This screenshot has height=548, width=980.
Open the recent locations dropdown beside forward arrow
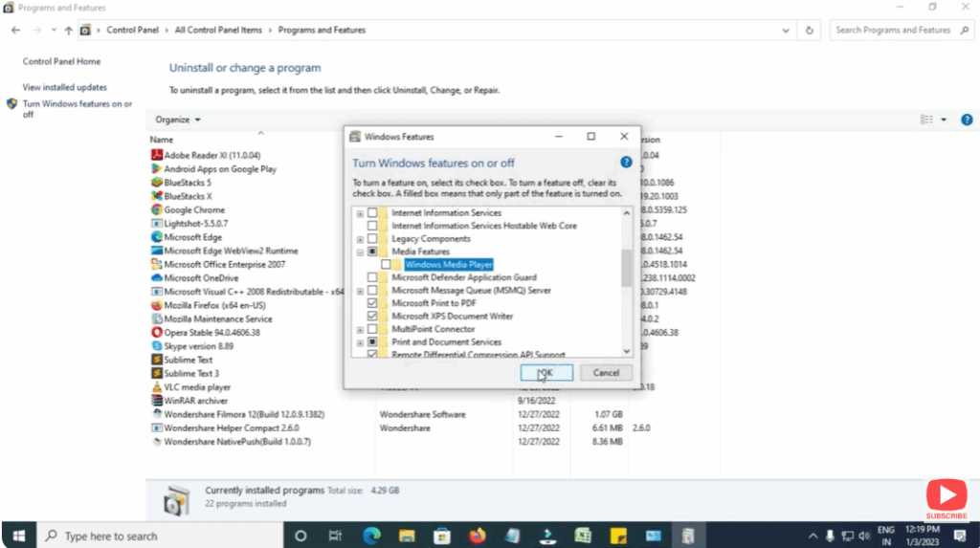54,30
